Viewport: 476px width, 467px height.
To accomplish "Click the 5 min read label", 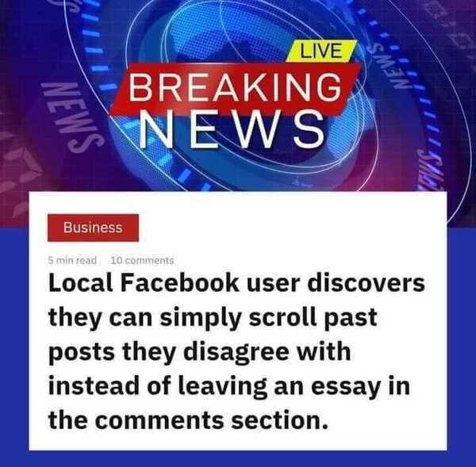I will click(72, 260).
